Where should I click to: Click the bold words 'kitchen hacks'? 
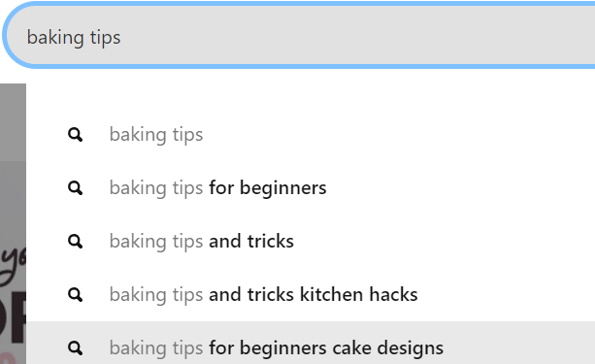(x=358, y=294)
